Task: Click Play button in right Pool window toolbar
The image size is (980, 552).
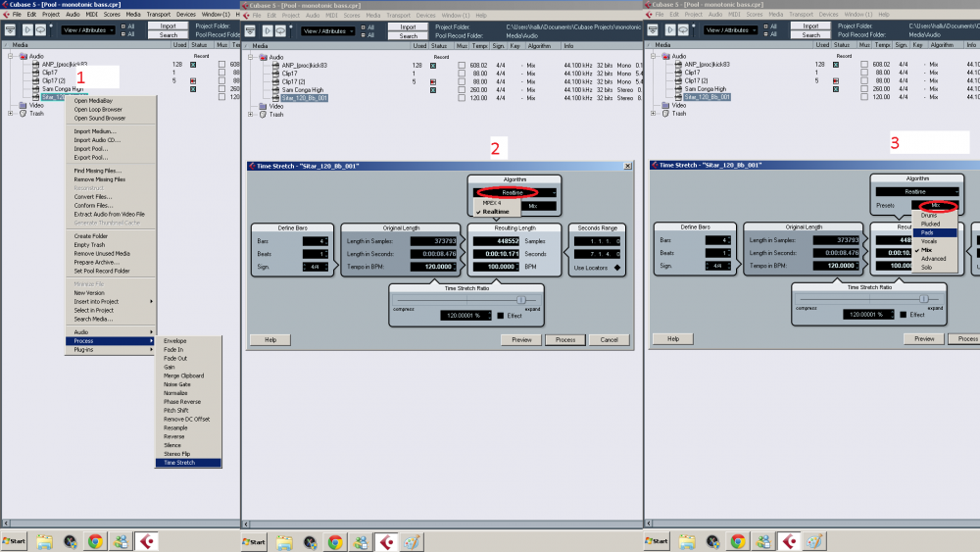Action: 670,29
